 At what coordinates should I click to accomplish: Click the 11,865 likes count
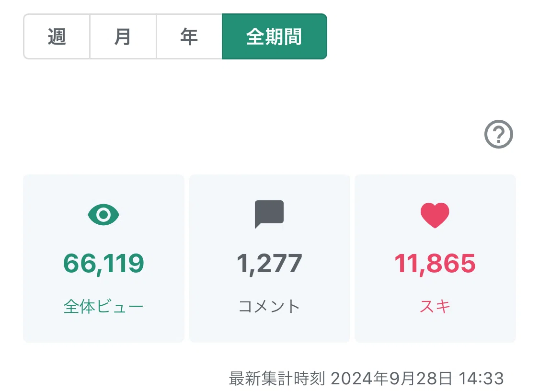click(435, 264)
